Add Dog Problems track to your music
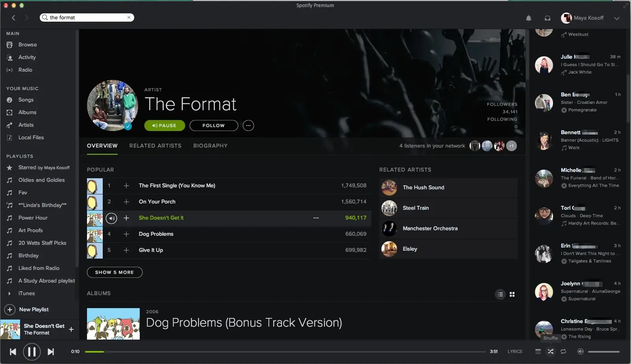631x364 pixels. [x=126, y=234]
